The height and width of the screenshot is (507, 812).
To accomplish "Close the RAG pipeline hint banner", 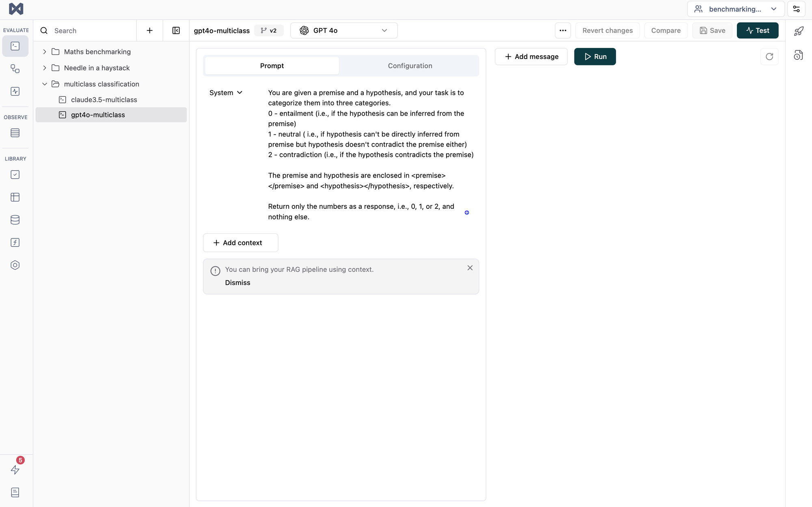I will (x=470, y=268).
